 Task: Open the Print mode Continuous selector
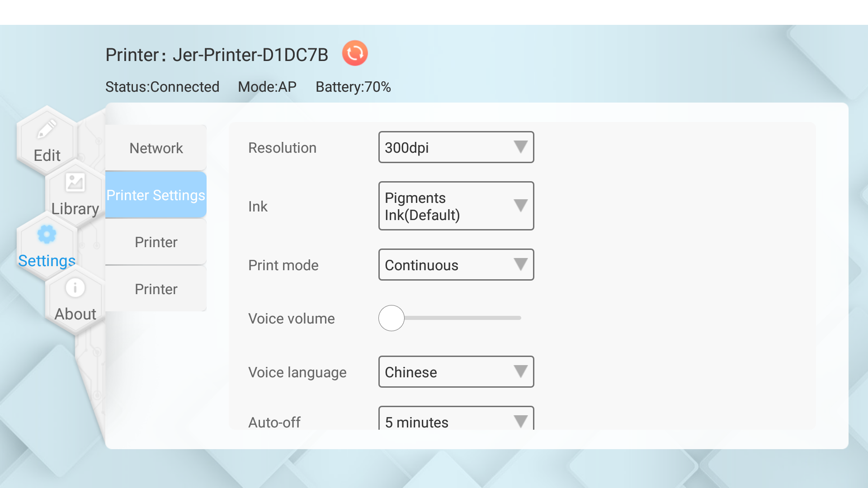click(x=456, y=265)
